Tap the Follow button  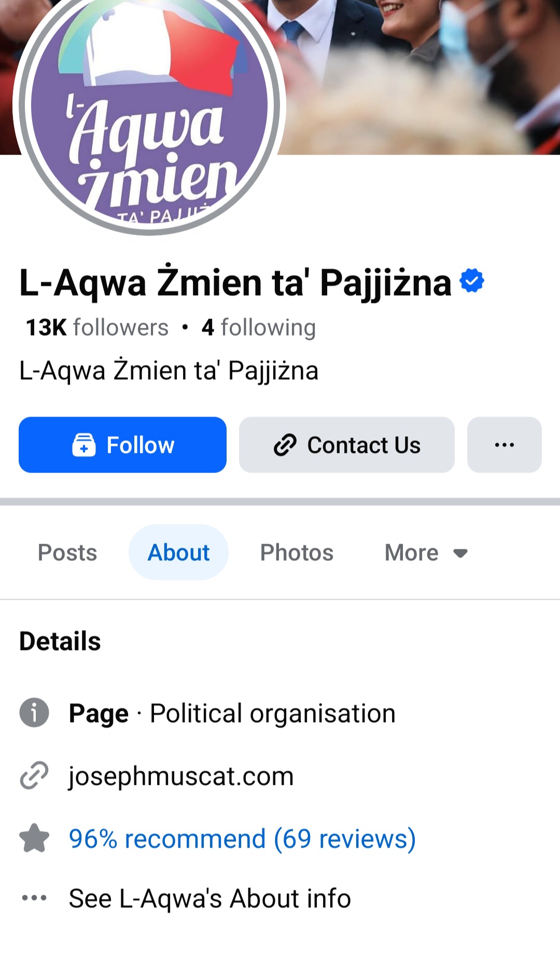[122, 445]
